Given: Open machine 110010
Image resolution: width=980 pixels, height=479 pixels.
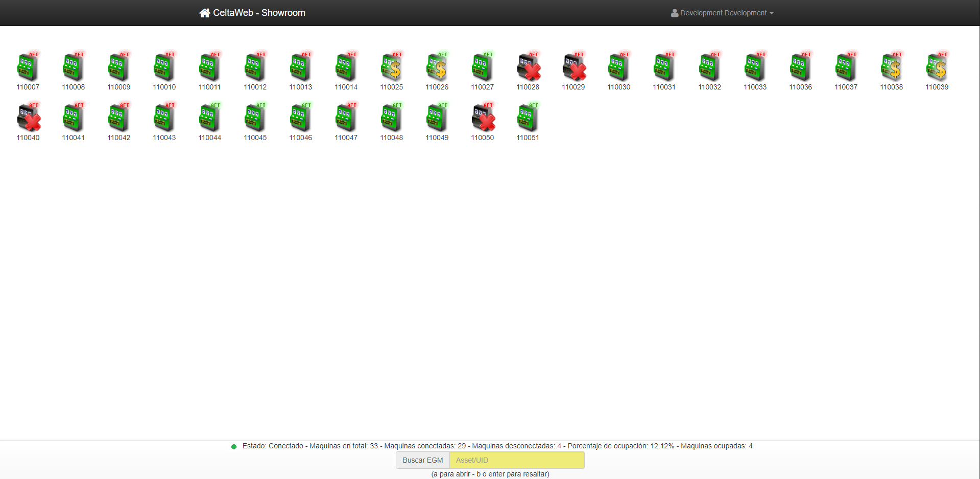Looking at the screenshot, I should pos(164,67).
